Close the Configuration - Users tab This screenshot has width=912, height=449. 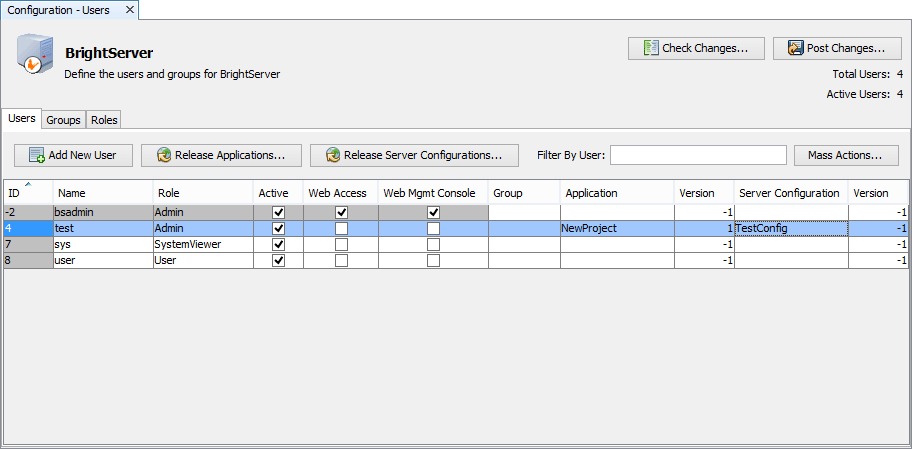click(x=129, y=10)
